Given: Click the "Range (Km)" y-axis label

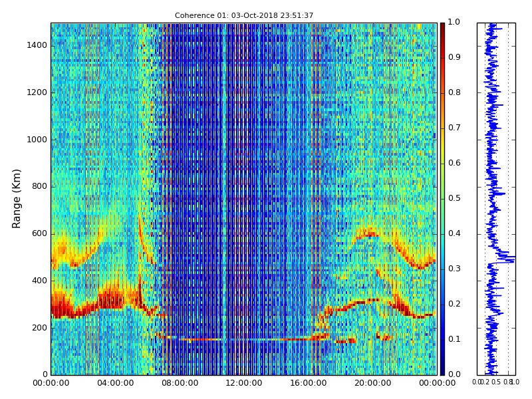Looking at the screenshot, I should click(x=16, y=199).
